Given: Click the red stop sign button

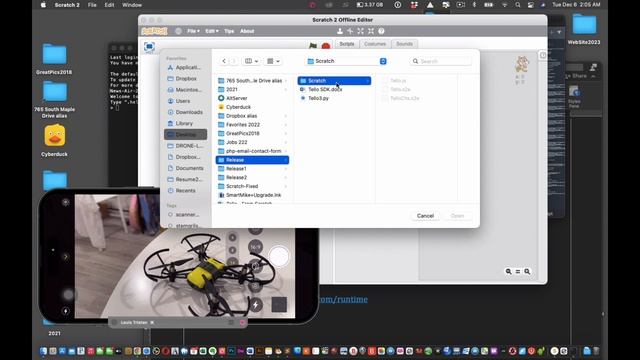Looking at the screenshot, I should [326, 46].
